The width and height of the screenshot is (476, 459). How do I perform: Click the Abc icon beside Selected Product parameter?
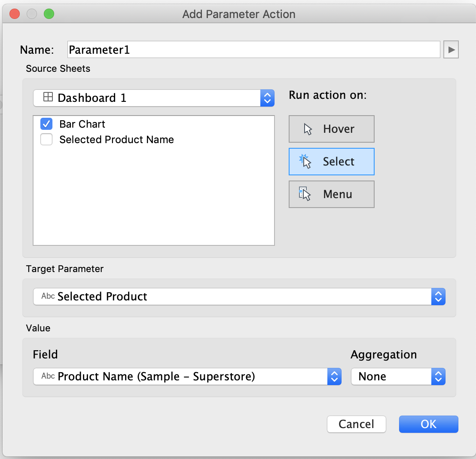click(x=47, y=296)
